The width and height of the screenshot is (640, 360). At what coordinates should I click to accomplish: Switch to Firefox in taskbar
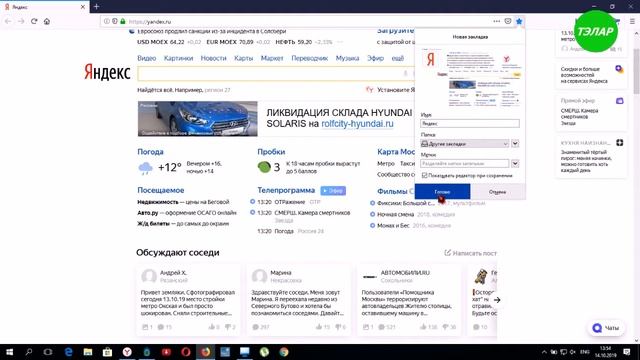click(x=205, y=352)
